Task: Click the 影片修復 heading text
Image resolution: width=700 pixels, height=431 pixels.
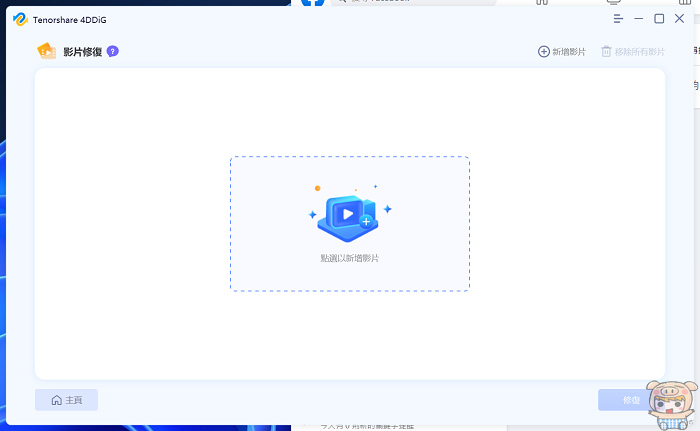Action: coord(82,51)
